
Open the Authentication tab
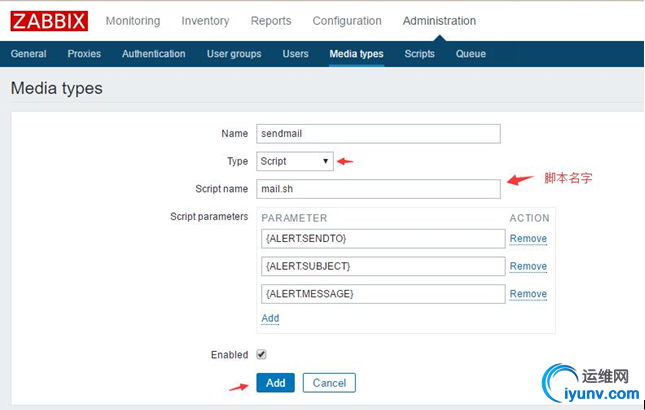(154, 54)
